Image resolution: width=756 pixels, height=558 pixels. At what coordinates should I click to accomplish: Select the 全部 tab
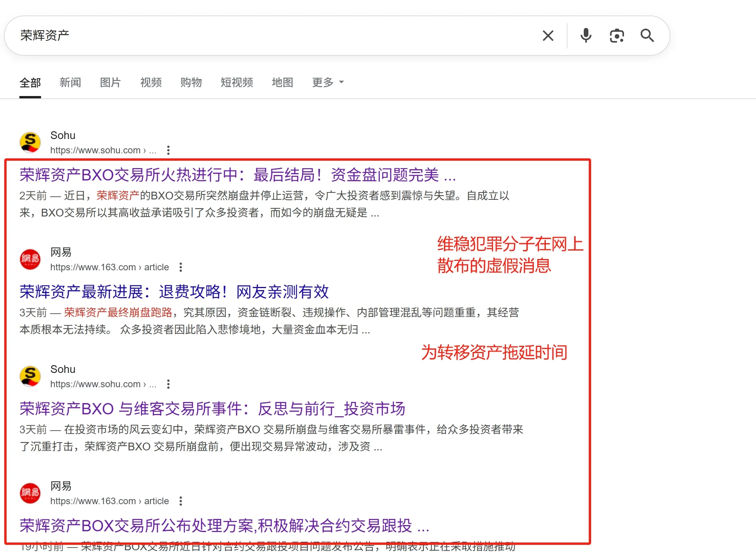pos(30,82)
